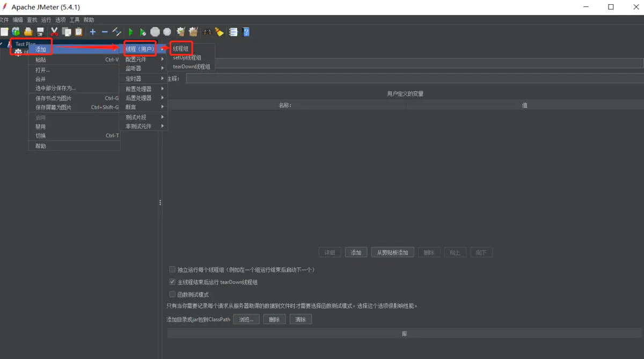This screenshot has height=359, width=644.
Task: Enable the 函数测试模式 checkbox
Action: [x=172, y=294]
